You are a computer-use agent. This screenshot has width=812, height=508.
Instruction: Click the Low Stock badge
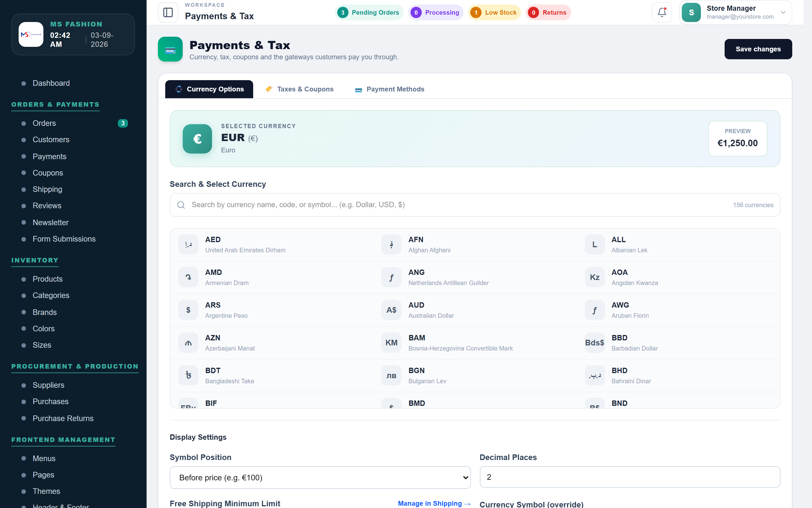point(494,12)
